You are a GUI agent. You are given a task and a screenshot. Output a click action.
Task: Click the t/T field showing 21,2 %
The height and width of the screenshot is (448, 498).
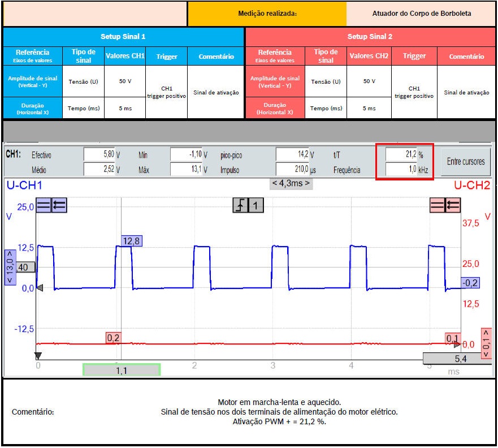pyautogui.click(x=401, y=154)
